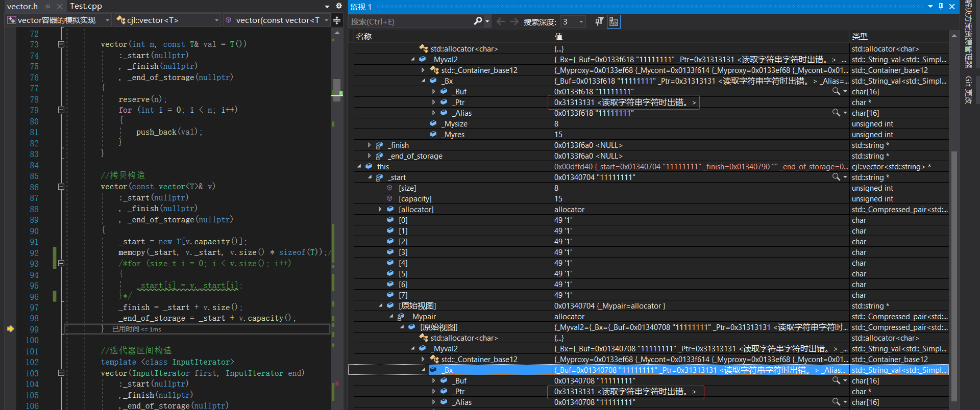Select the [0] element row
Screen dimensions: 980x410
pos(648,220)
